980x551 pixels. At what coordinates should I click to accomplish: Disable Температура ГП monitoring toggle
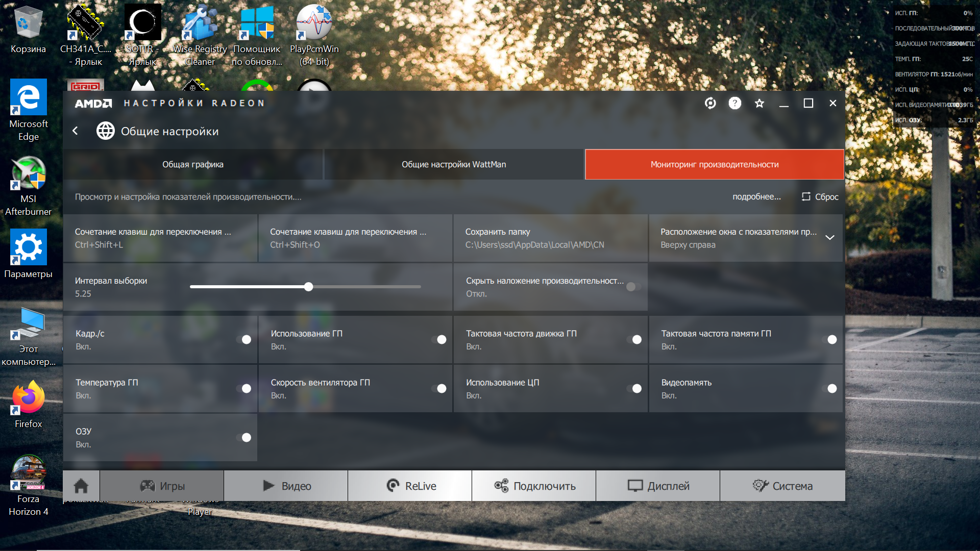pyautogui.click(x=243, y=389)
